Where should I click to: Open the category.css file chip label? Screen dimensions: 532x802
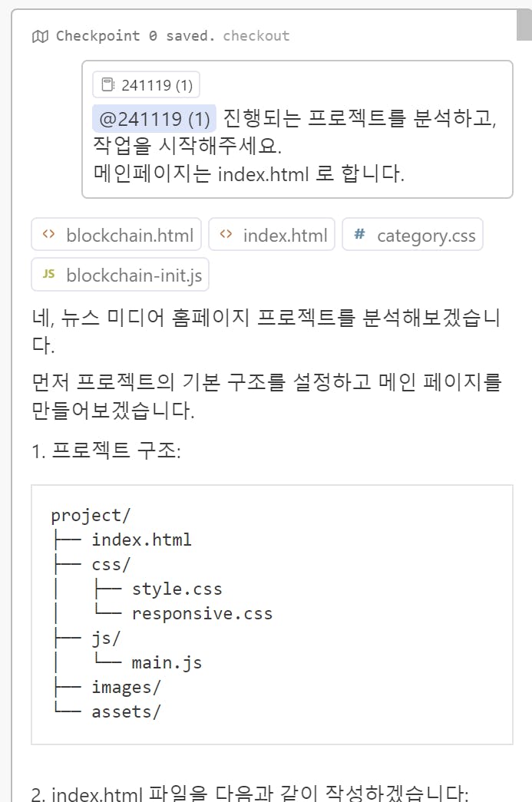426,235
